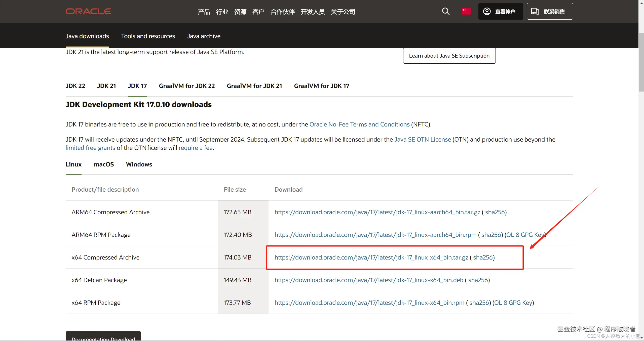Open the 产品 navigation menu
Image resolution: width=644 pixels, height=341 pixels.
tap(204, 12)
